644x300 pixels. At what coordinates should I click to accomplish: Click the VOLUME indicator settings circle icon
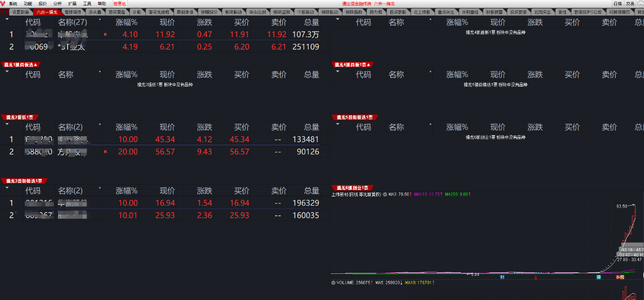pos(334,282)
